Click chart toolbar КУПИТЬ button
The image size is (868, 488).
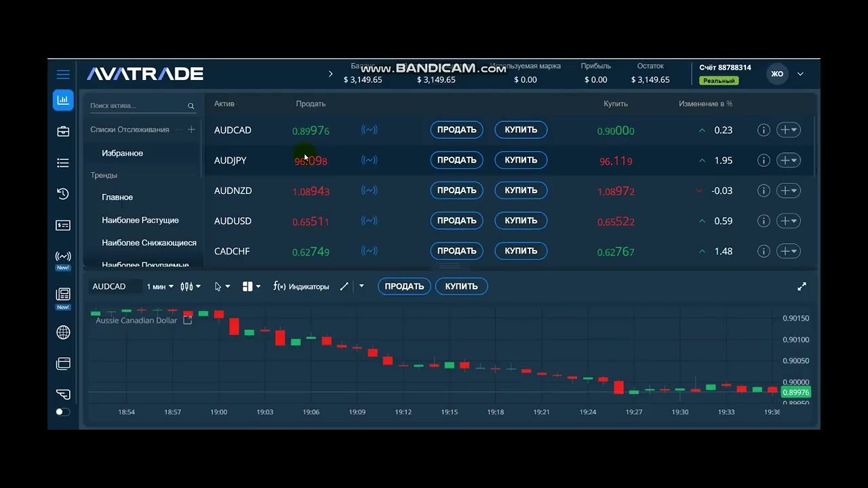click(x=462, y=286)
